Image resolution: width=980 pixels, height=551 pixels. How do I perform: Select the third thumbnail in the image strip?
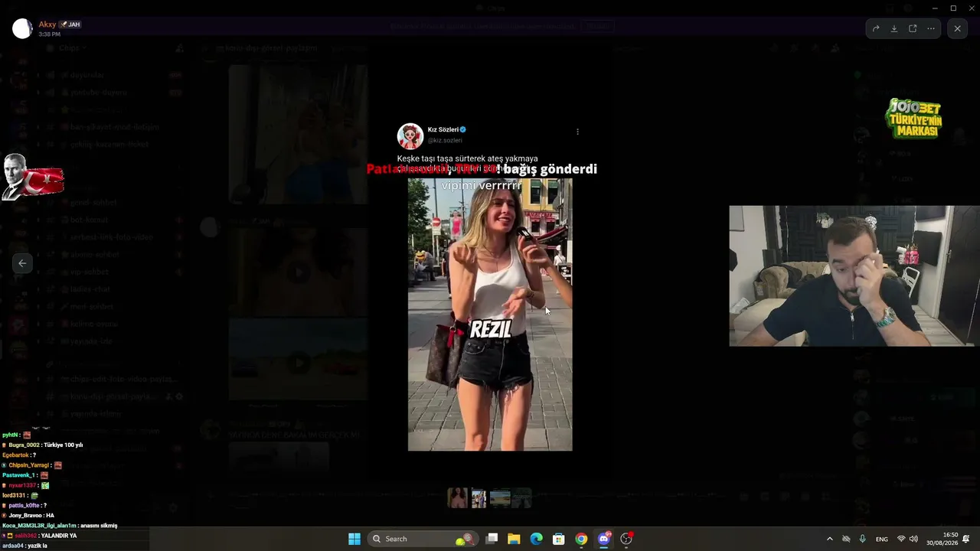tap(500, 498)
